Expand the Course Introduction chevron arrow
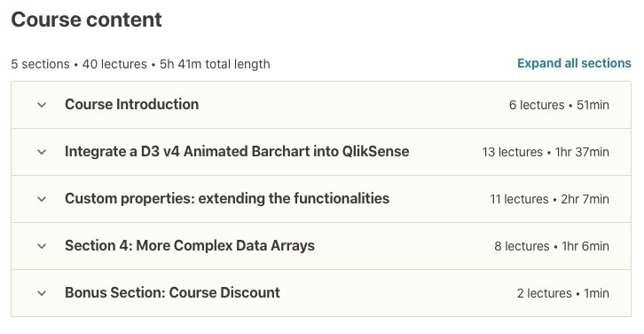The width and height of the screenshot is (644, 334). pos(42,105)
